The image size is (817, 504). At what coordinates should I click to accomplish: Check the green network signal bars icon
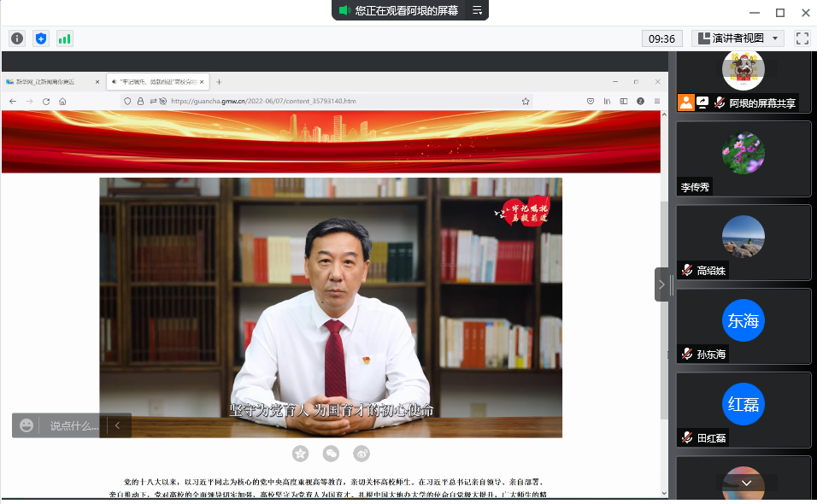pos(65,38)
